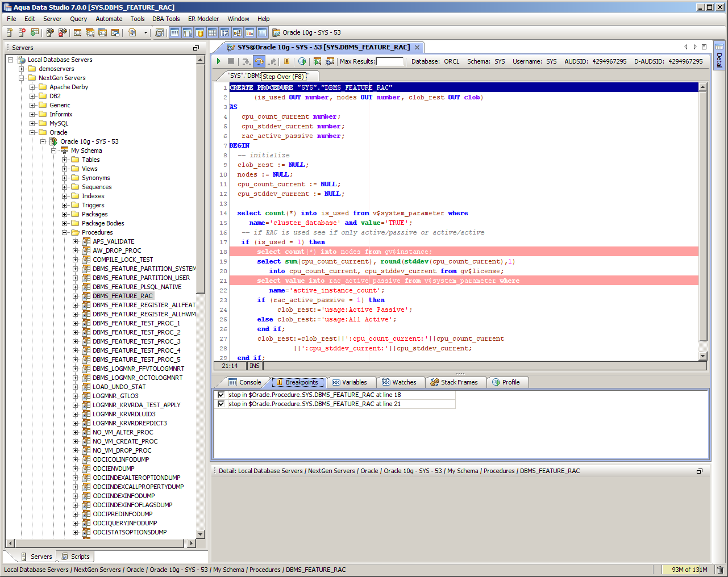Click the 93M of 131M memory bar
Screen dimensions: 728x577
[x=689, y=570]
